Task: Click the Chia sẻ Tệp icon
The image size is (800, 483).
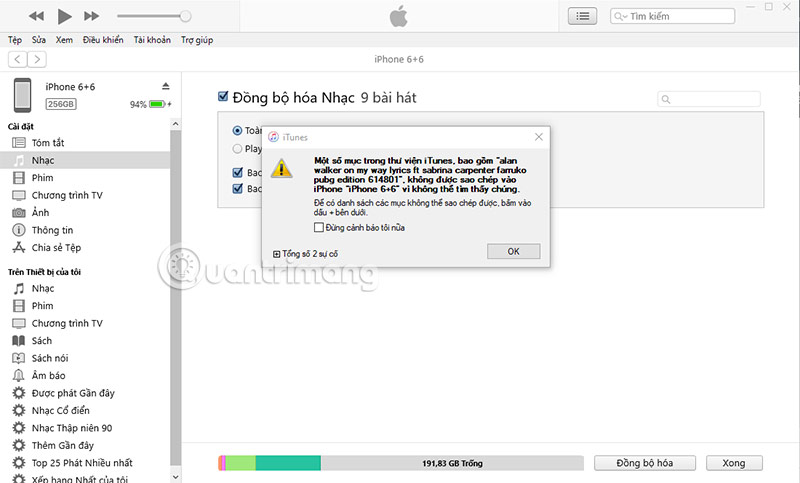Action: (x=19, y=247)
